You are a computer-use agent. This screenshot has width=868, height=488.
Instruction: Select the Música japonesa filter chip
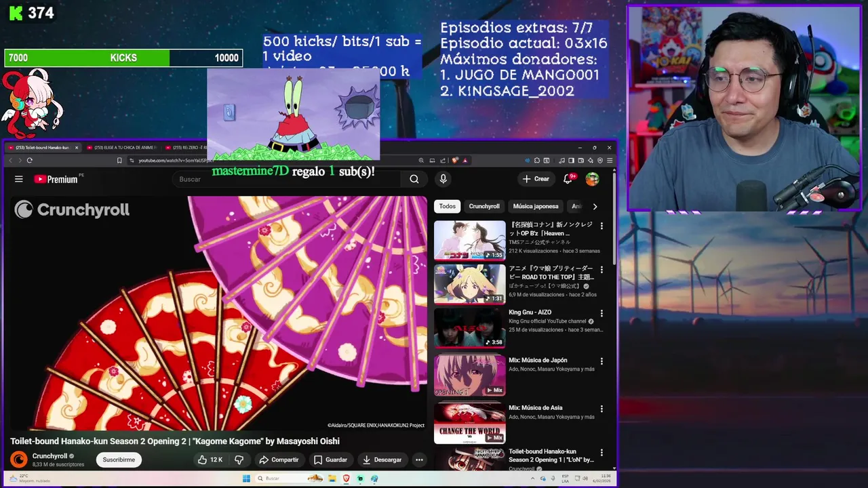tap(536, 206)
